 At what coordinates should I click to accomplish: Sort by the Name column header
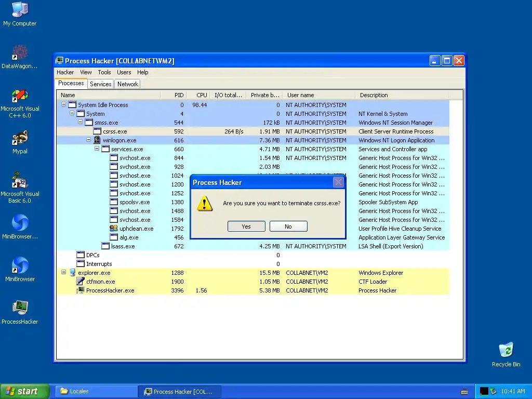108,95
